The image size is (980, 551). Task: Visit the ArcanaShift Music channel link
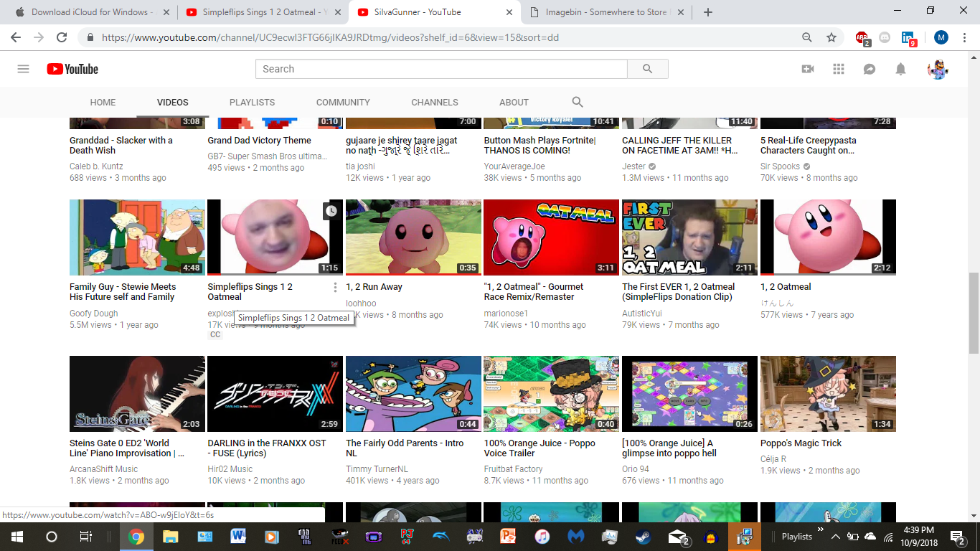[103, 469]
